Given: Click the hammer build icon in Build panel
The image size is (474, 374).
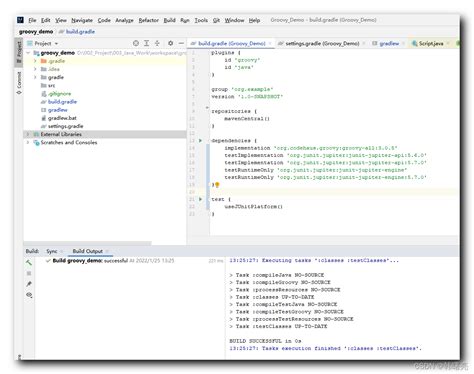Looking at the screenshot, I should click(x=29, y=263).
